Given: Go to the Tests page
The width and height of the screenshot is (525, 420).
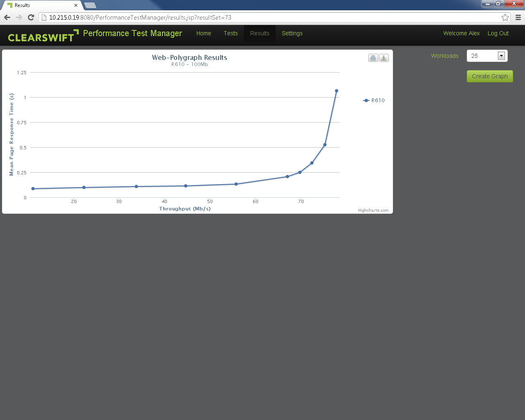Looking at the screenshot, I should [x=231, y=33].
